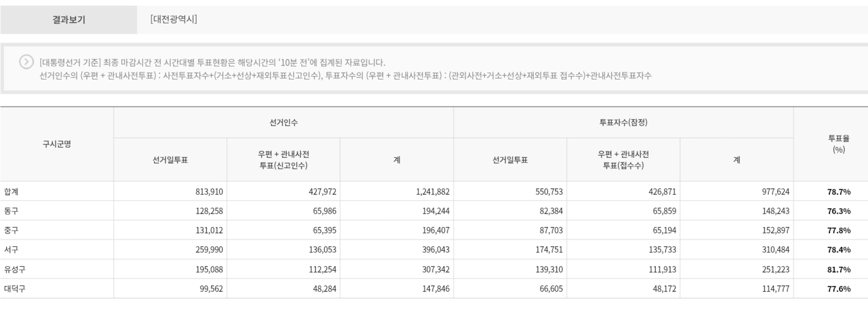
Task: Click the 우편 + 관내사전 투표(신고인수) header
Action: tap(283, 160)
